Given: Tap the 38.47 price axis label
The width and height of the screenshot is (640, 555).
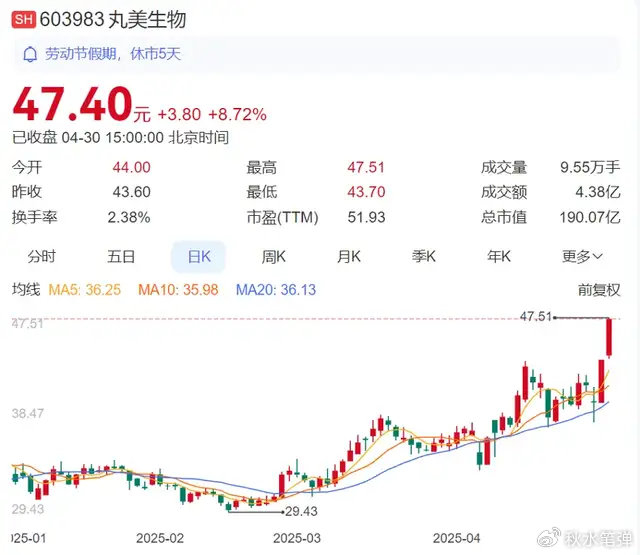Looking at the screenshot, I should (27, 413).
